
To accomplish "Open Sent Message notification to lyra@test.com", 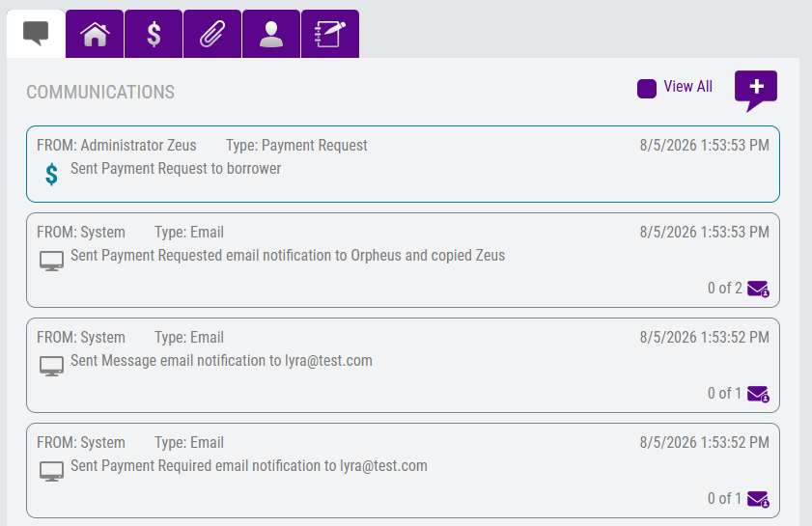I will pyautogui.click(x=403, y=365).
